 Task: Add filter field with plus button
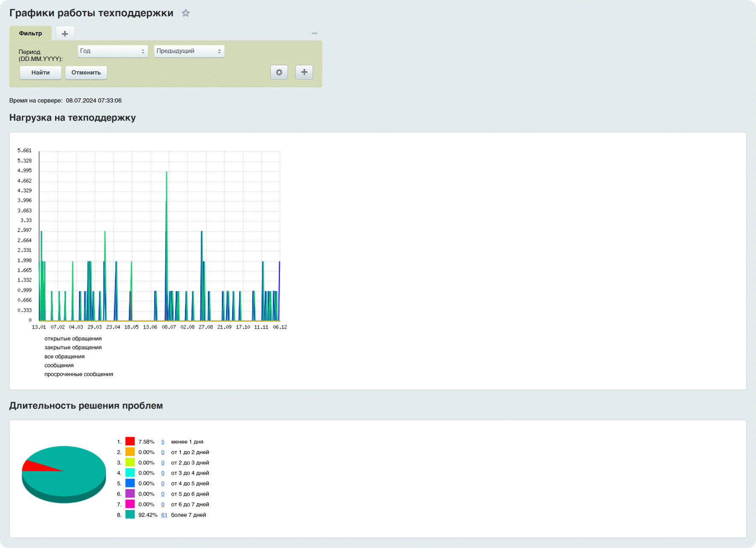(x=304, y=72)
